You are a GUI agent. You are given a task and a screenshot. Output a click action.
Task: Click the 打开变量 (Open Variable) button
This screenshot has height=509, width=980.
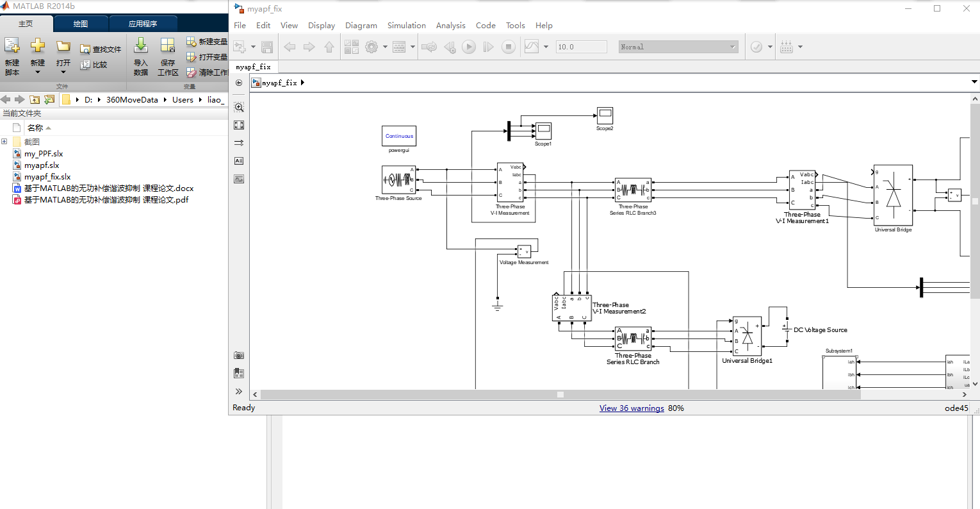tap(207, 57)
